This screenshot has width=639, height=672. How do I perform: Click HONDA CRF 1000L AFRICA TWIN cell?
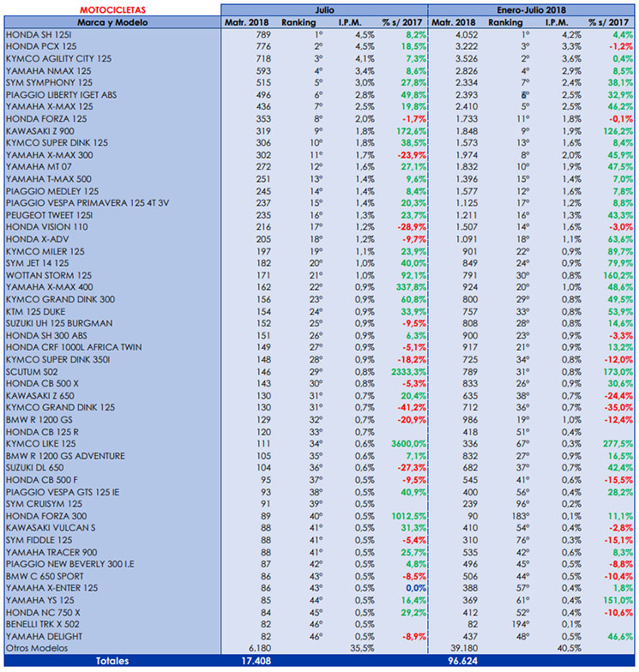[74, 347]
